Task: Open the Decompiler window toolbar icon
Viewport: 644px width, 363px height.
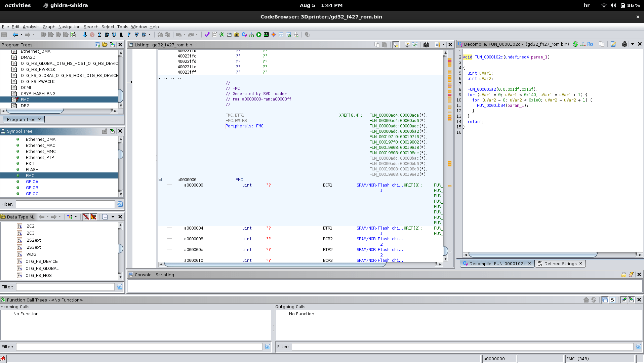Action: click(x=244, y=35)
